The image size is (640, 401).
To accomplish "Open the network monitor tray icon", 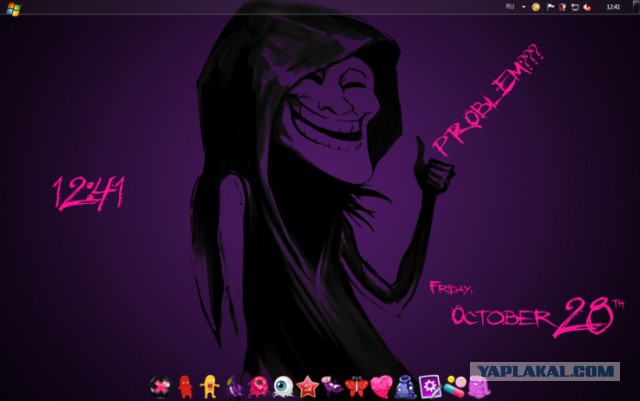I will pos(575,7).
